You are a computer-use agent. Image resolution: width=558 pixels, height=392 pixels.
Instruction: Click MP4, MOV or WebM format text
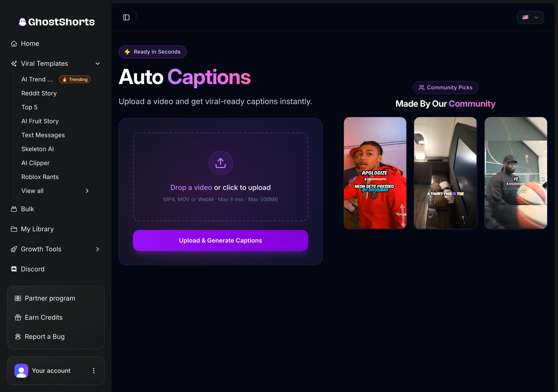(220, 200)
